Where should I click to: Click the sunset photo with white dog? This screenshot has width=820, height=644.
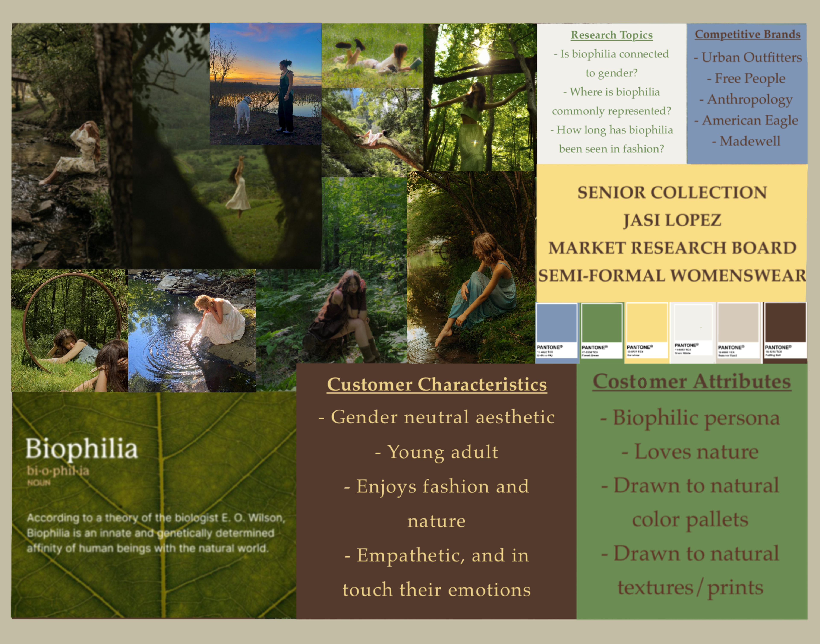[265, 84]
